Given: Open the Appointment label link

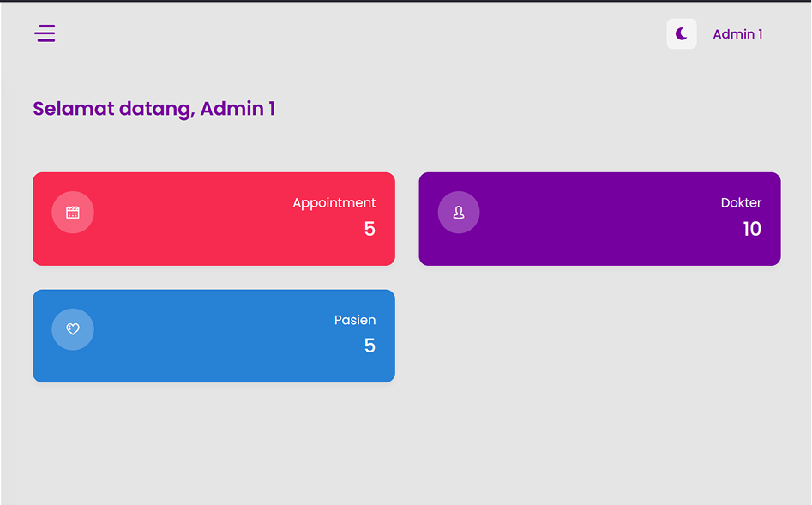Looking at the screenshot, I should coord(334,203).
